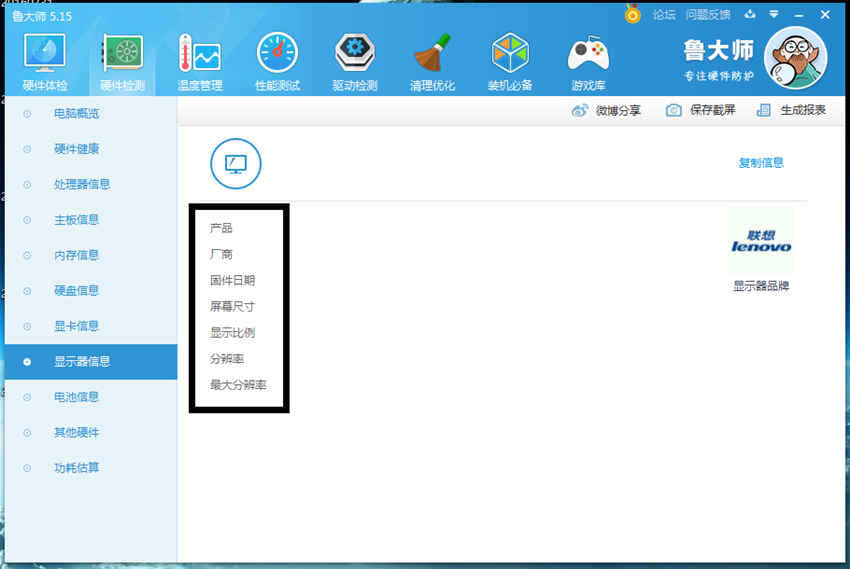Select 电池信息 in sidebar
850x569 pixels.
coord(91,397)
